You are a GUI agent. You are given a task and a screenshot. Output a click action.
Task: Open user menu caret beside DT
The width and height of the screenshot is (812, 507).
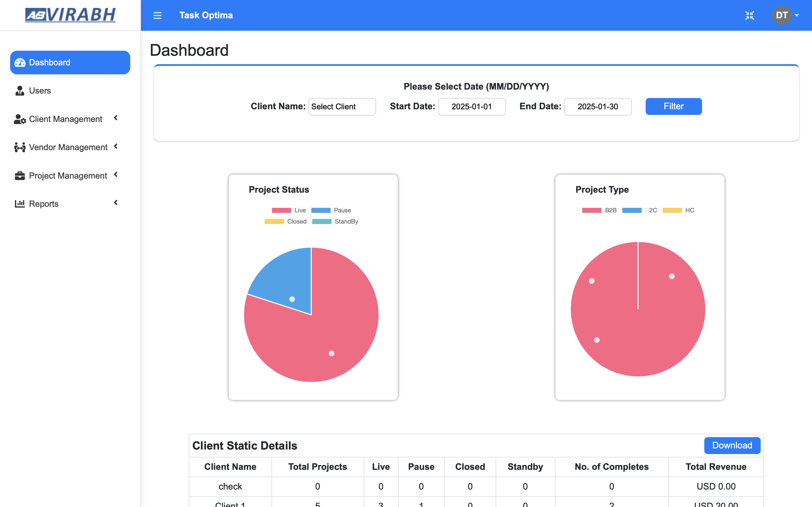tap(797, 15)
